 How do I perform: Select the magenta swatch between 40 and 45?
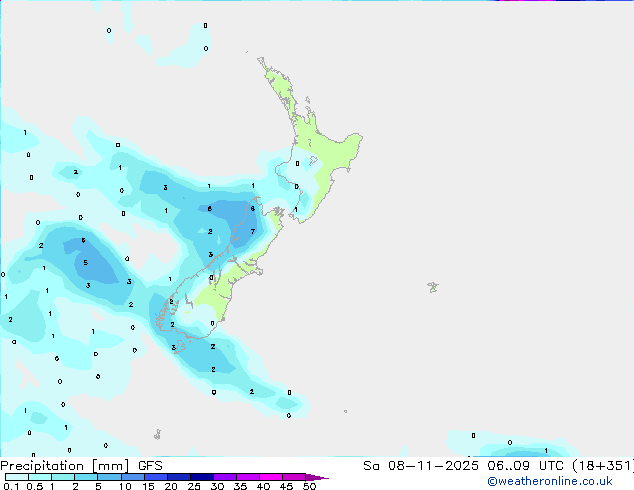point(271,477)
